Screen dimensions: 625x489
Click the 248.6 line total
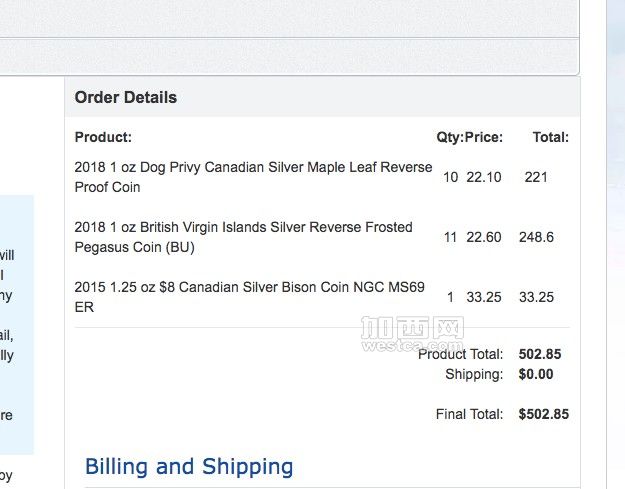pos(537,237)
